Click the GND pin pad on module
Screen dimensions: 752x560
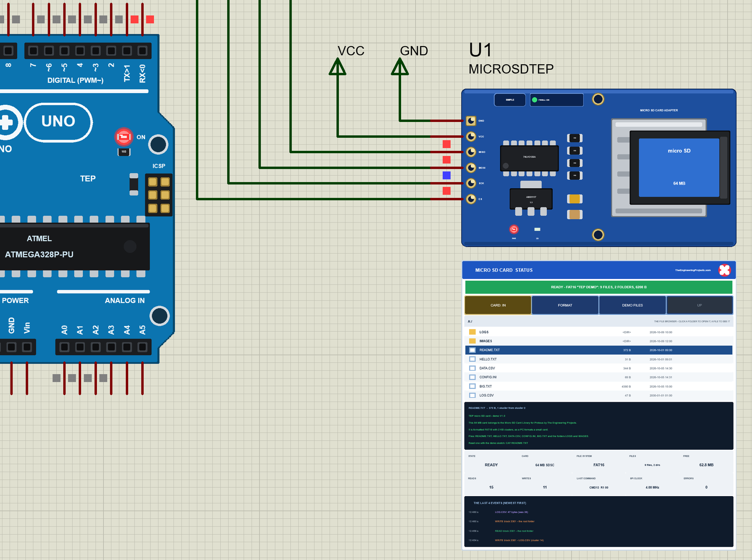click(x=471, y=121)
